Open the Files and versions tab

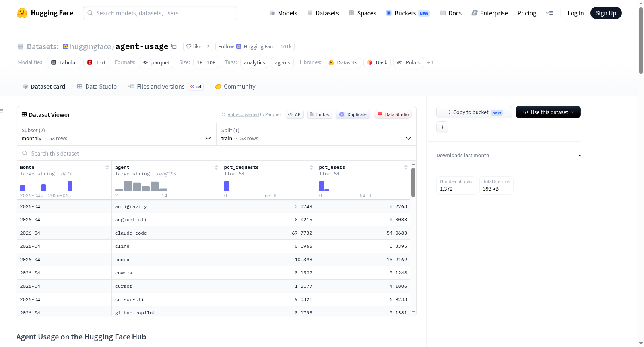click(x=166, y=87)
